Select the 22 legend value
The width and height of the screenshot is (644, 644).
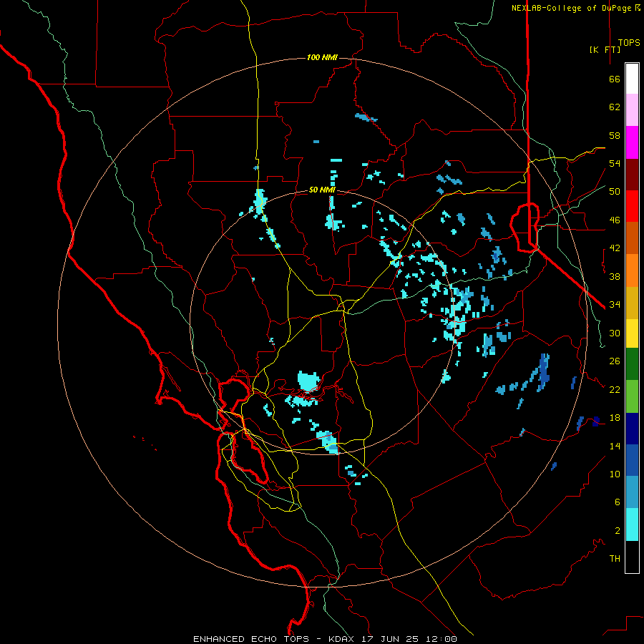pos(615,389)
